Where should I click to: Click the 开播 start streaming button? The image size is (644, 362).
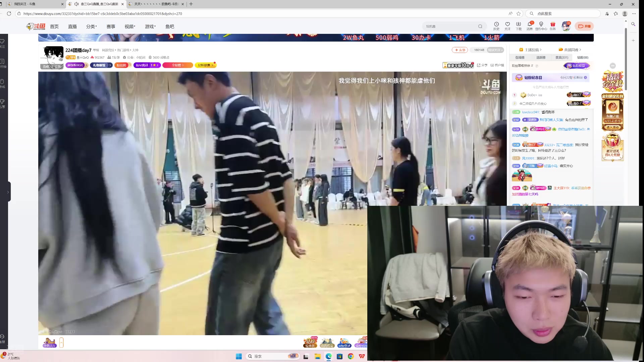click(x=584, y=26)
